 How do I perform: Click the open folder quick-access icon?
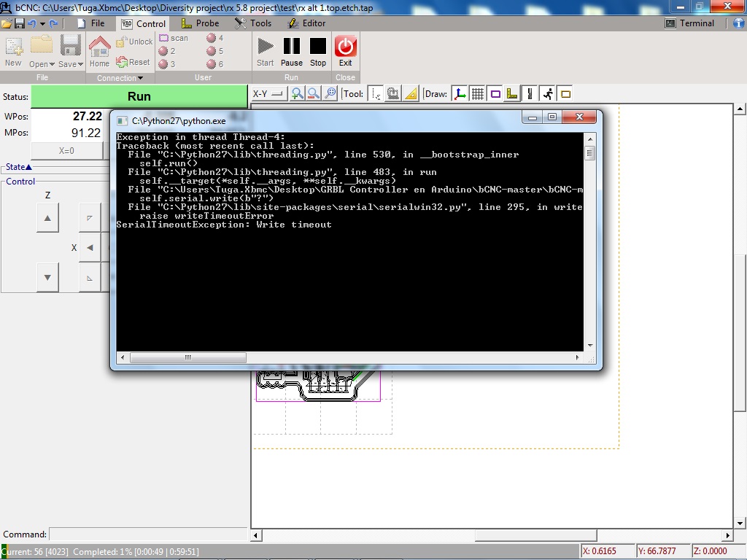point(7,23)
